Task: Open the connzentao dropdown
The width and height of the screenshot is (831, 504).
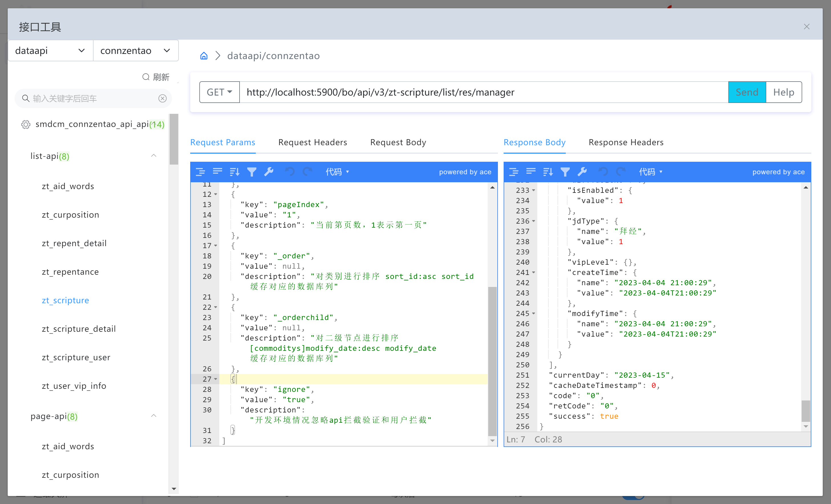Action: 135,50
